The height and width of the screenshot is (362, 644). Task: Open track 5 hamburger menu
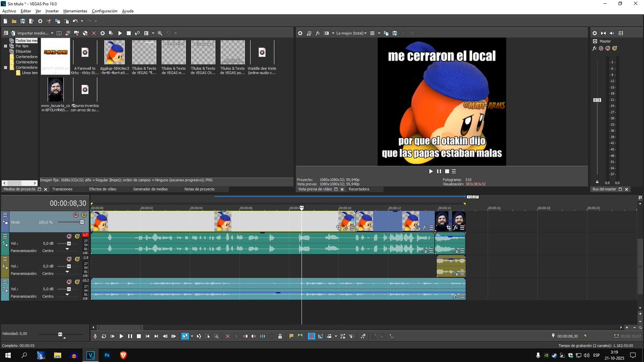(x=5, y=236)
